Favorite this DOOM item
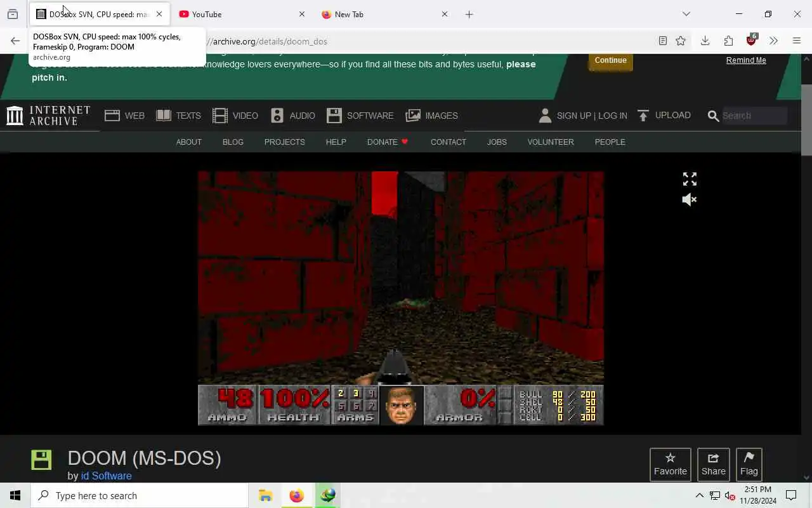The image size is (812, 508). [x=670, y=465]
